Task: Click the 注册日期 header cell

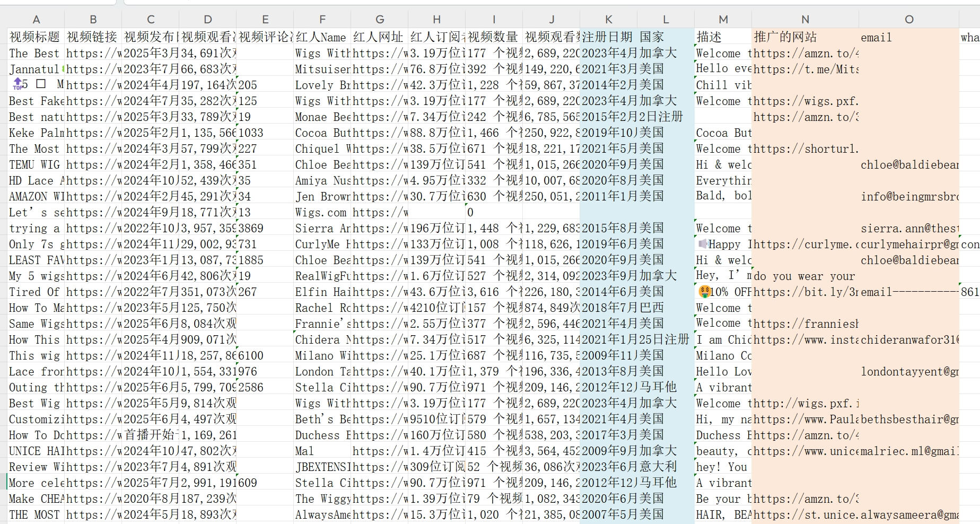Action: coord(609,37)
